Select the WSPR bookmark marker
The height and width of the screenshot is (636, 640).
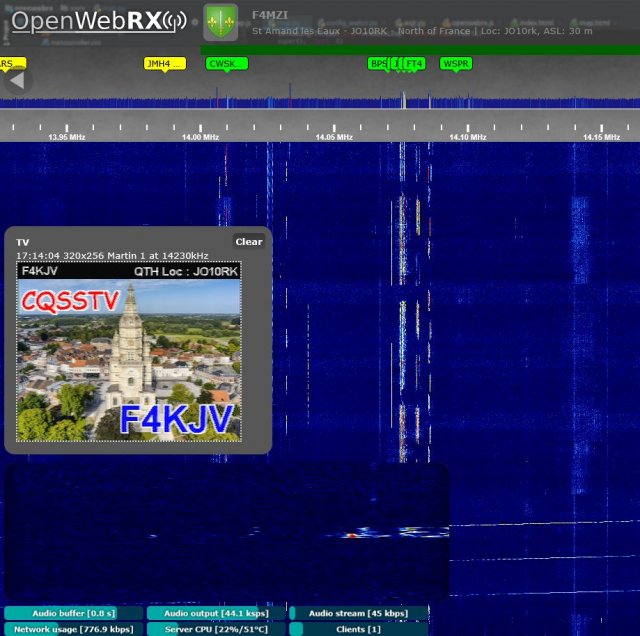[x=456, y=64]
